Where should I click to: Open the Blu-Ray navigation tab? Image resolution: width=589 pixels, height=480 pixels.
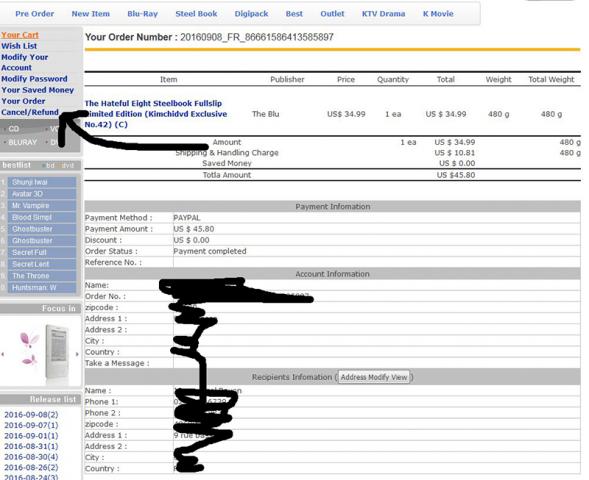coord(142,14)
